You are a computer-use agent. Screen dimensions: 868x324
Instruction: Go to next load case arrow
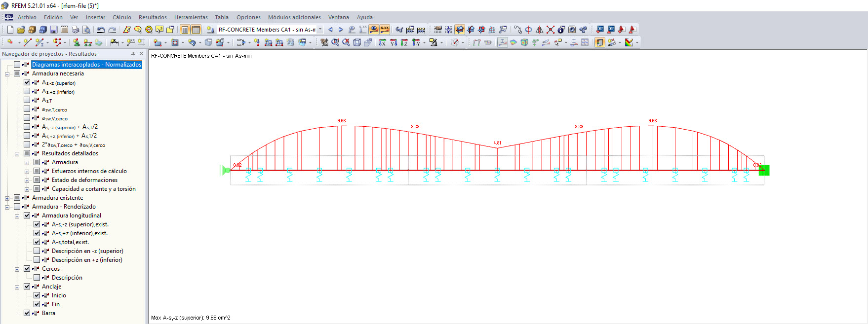[x=341, y=30]
